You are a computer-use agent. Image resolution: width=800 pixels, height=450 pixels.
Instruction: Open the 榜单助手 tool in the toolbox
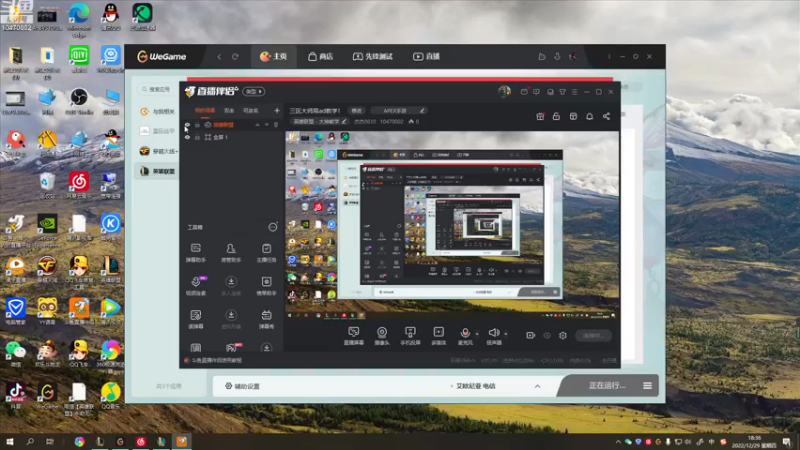266,286
